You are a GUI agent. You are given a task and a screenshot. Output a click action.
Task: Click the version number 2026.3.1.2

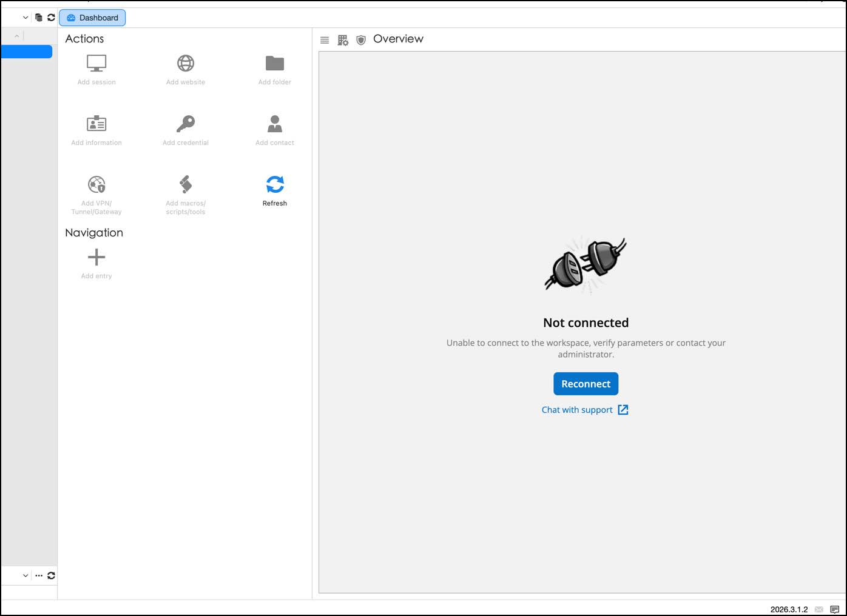pos(789,609)
